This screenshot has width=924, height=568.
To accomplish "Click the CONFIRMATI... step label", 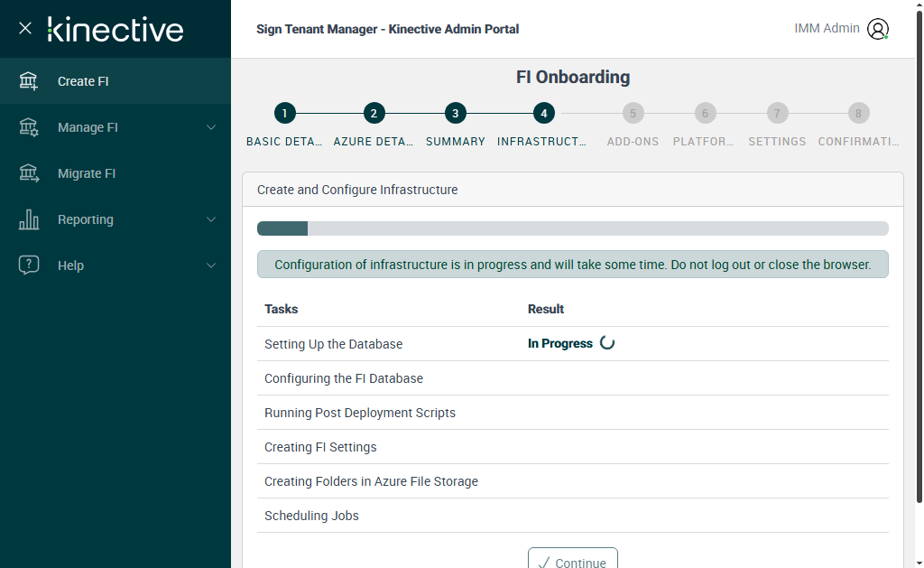I will [859, 142].
